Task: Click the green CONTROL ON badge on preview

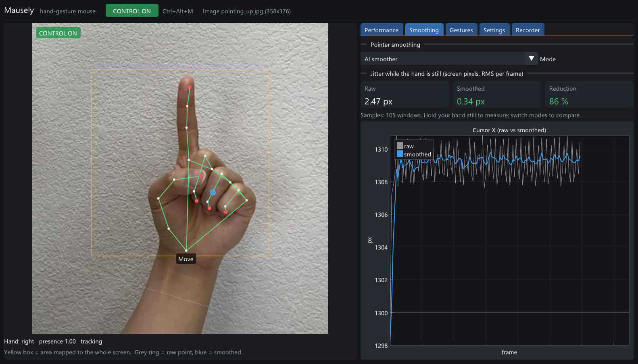Action: pos(58,33)
